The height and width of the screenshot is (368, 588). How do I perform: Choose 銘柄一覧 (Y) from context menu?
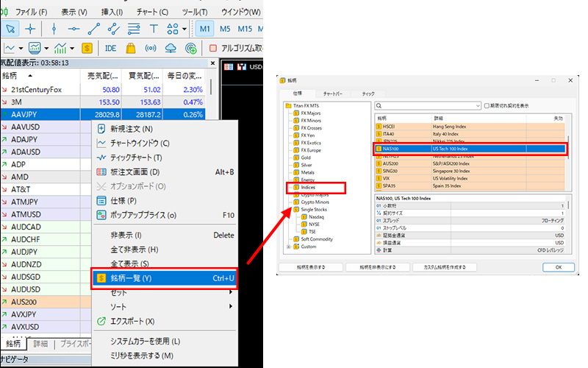[165, 278]
